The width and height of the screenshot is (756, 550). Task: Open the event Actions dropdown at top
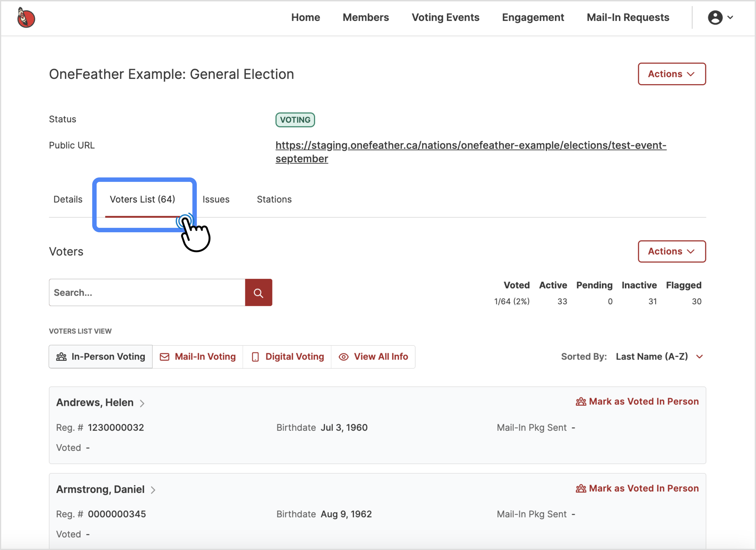[x=671, y=74]
